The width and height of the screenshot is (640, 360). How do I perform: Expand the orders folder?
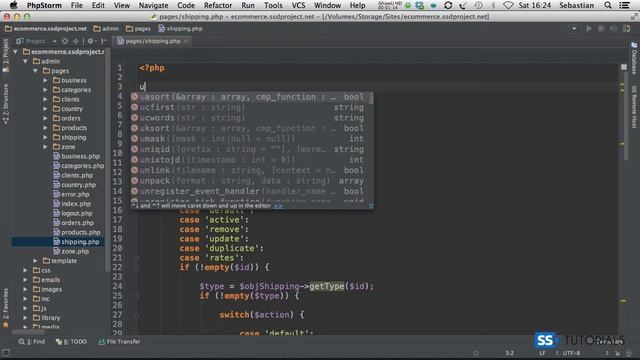(x=45, y=118)
